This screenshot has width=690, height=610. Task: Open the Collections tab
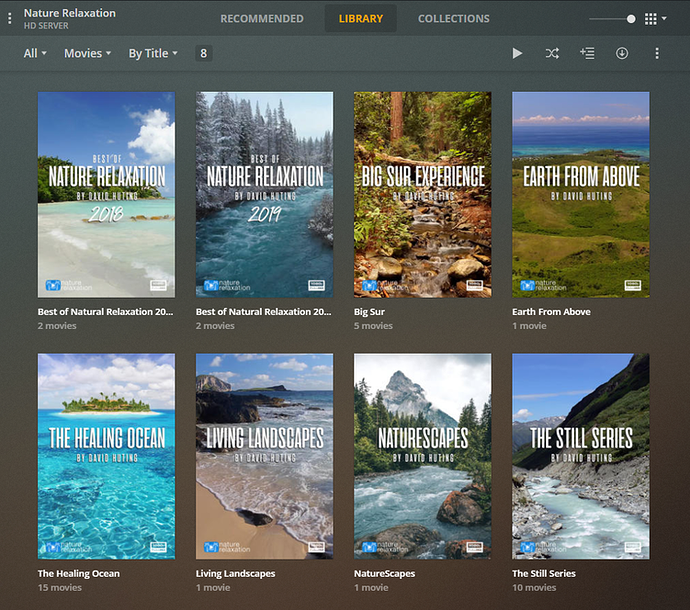click(x=454, y=18)
